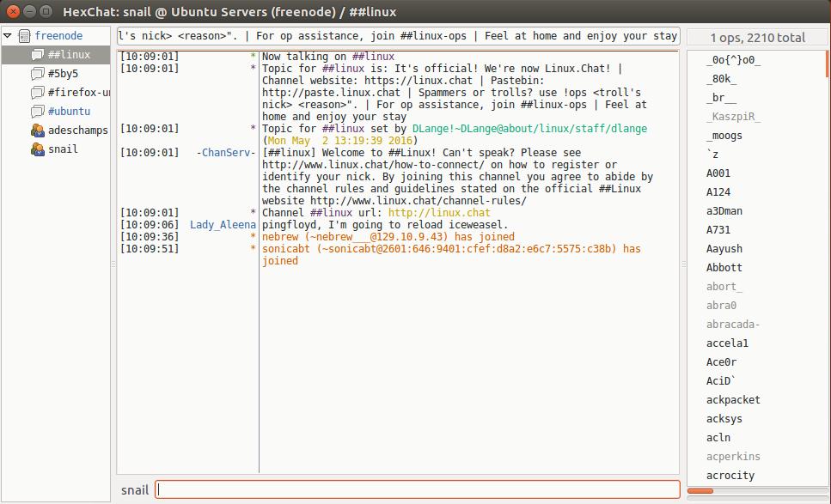
Task: Click the pane handle between chat and user list
Action: click(x=683, y=264)
